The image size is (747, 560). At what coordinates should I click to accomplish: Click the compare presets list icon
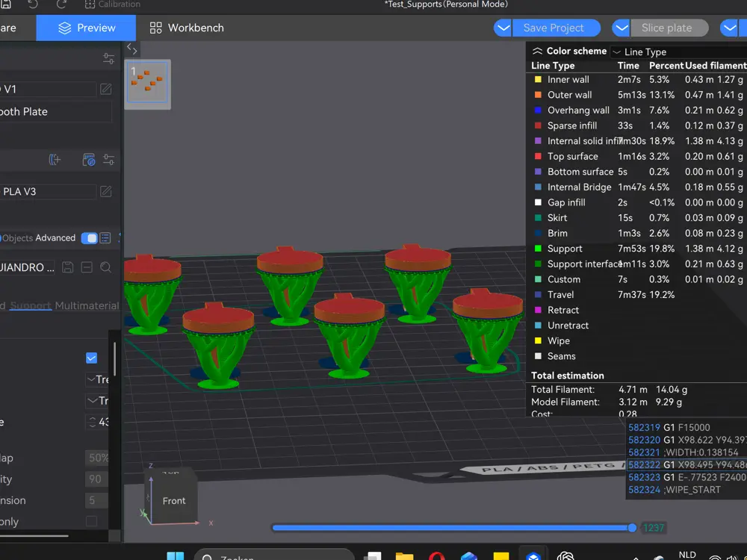tap(105, 238)
